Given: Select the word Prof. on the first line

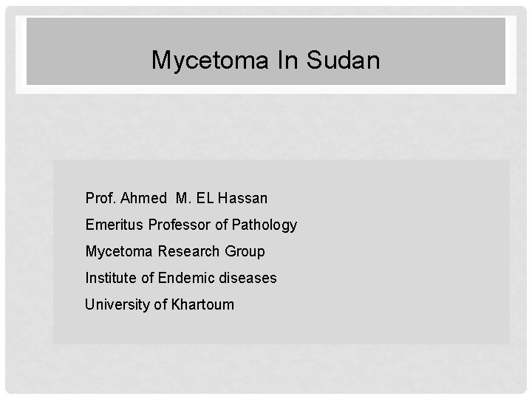Looking at the screenshot, I should [100, 198].
